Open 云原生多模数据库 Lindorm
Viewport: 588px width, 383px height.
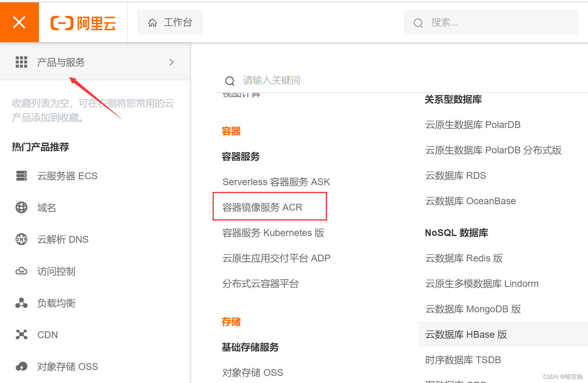tap(482, 284)
